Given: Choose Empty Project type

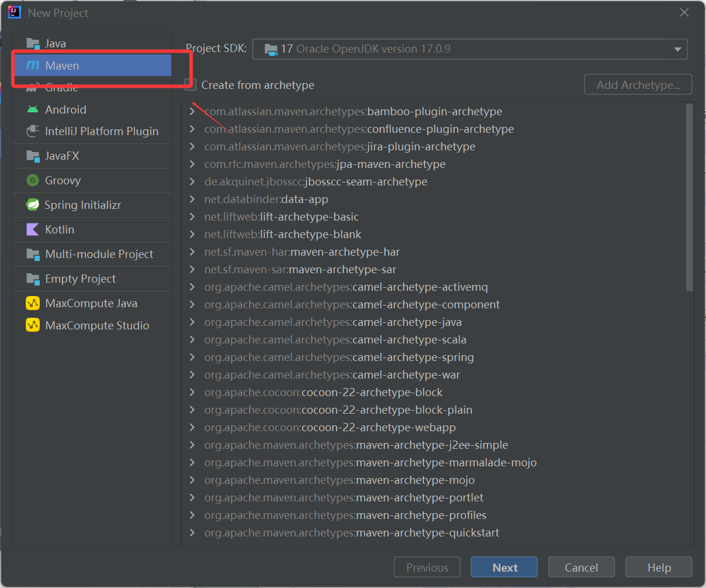Looking at the screenshot, I should tap(92, 279).
